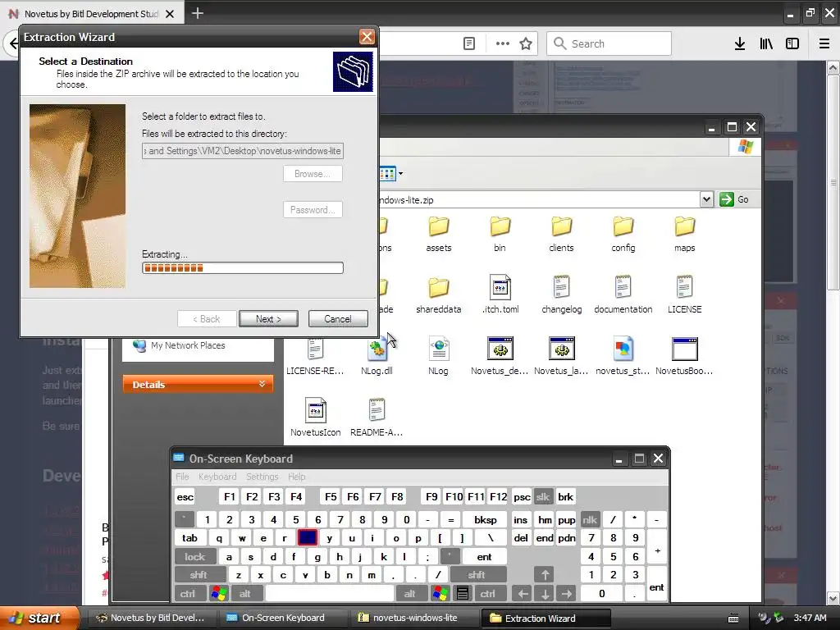Click the up arrow key on keyboard

(545, 575)
